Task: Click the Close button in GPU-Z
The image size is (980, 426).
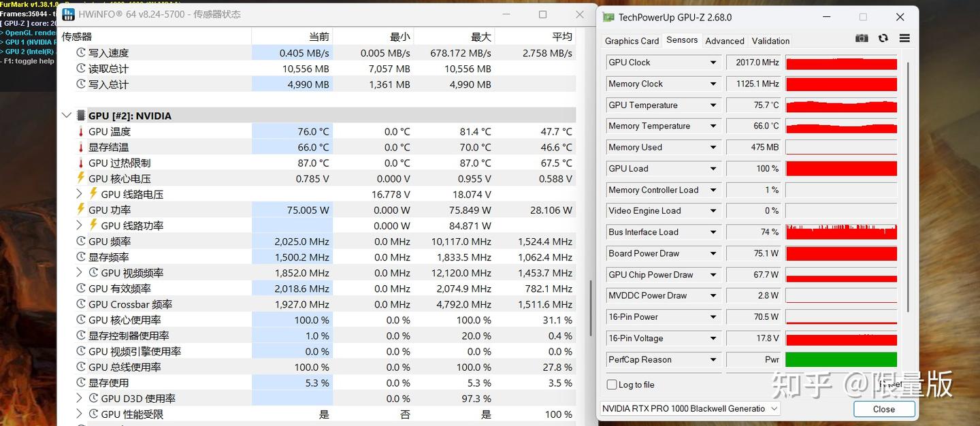Action: (883, 409)
